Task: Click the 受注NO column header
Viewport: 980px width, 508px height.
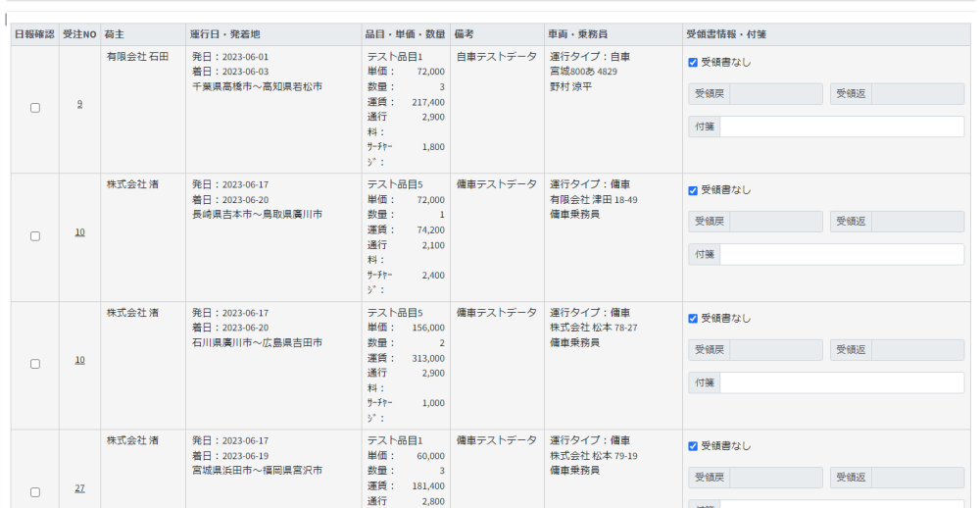Action: coord(79,34)
